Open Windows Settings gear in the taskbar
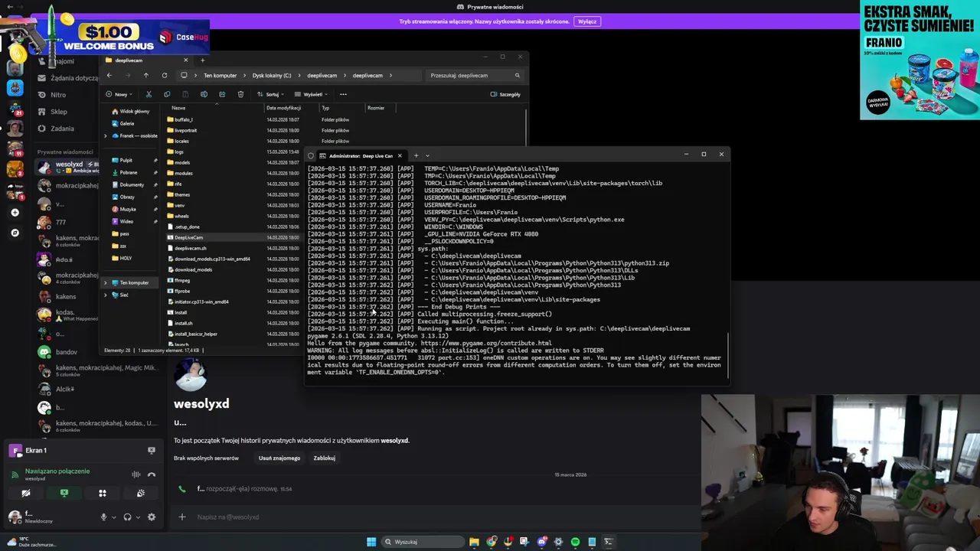This screenshot has width=980, height=551. [558, 542]
